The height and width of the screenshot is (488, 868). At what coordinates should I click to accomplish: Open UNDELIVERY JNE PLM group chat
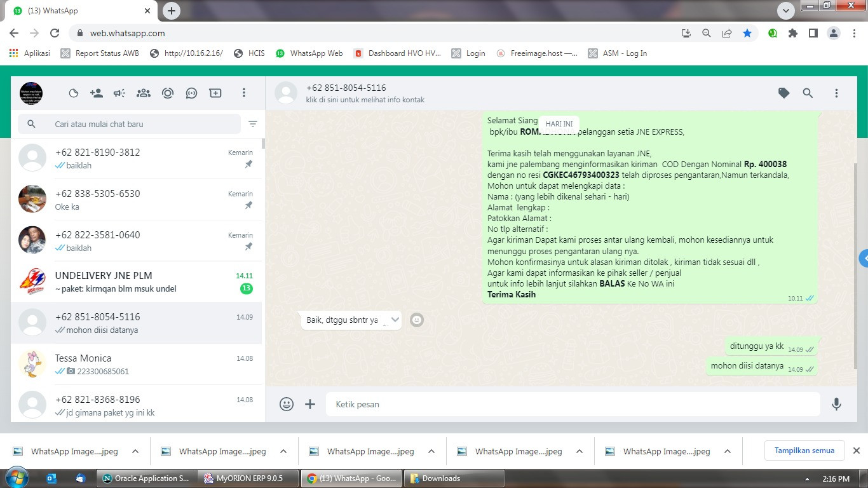pos(136,282)
